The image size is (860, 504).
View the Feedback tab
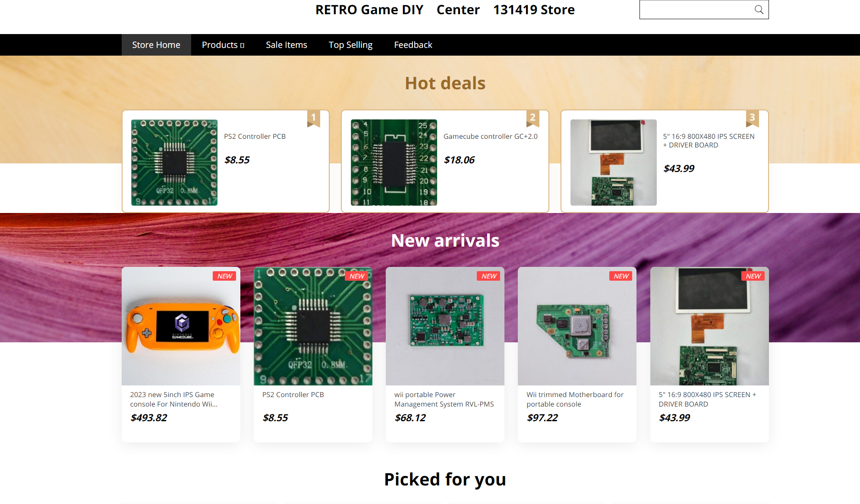(x=413, y=45)
